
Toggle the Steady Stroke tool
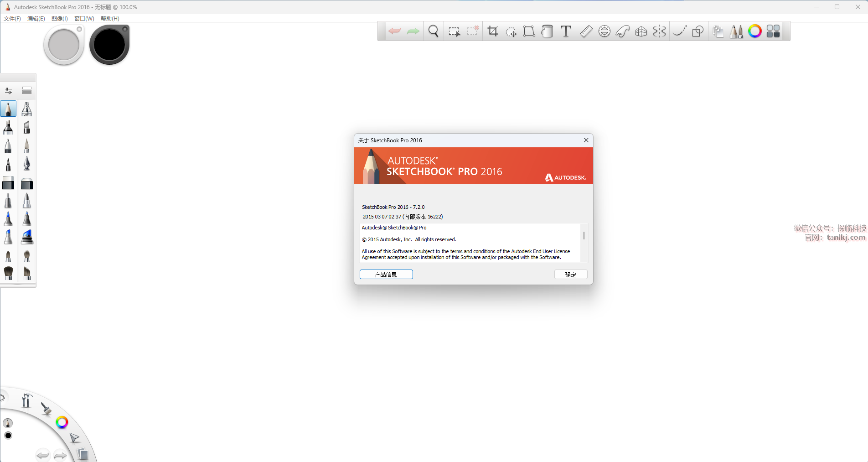pos(680,31)
